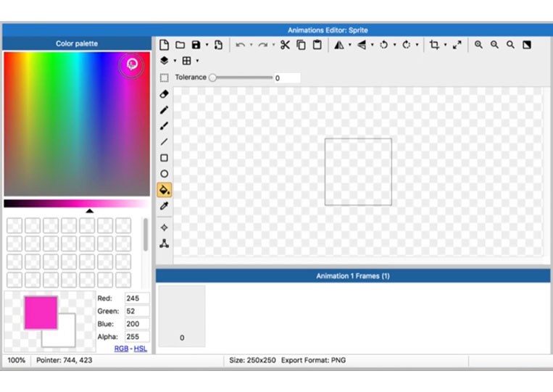Select animation frame 0 thumbnail
Screen dimensions: 553x392
(x=182, y=316)
